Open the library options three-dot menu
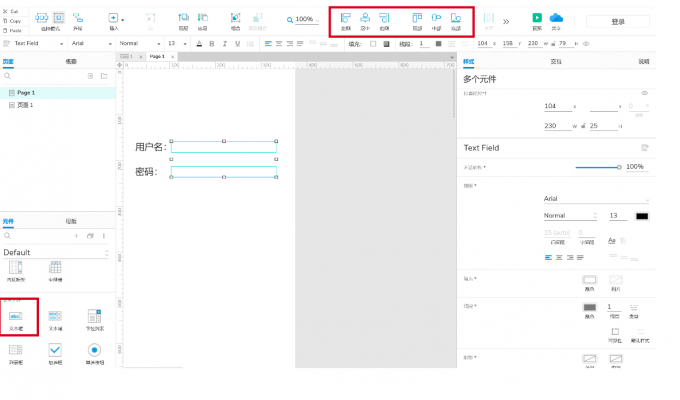The image size is (680, 400). point(104,236)
